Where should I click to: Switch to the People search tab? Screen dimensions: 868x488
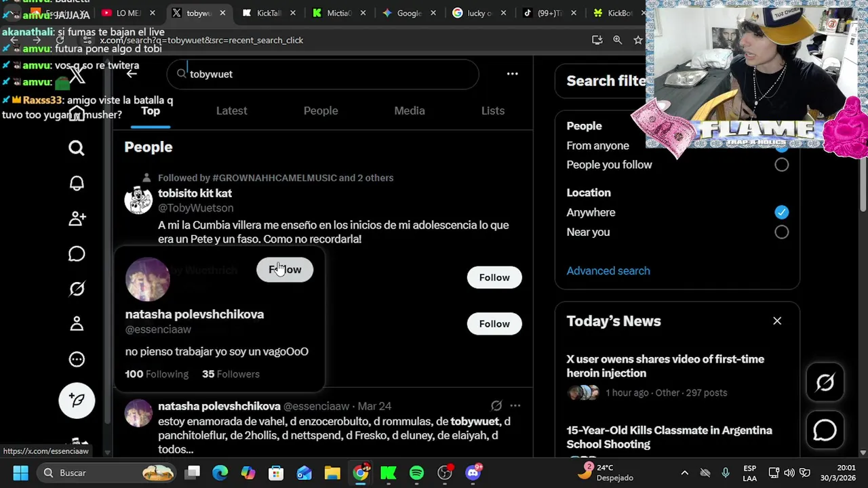coord(321,111)
